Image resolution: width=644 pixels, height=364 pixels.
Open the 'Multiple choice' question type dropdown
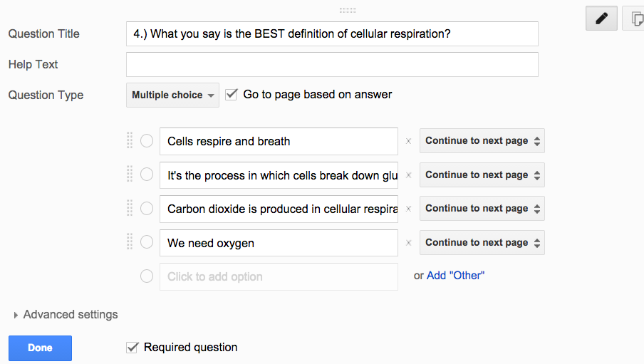pos(172,95)
